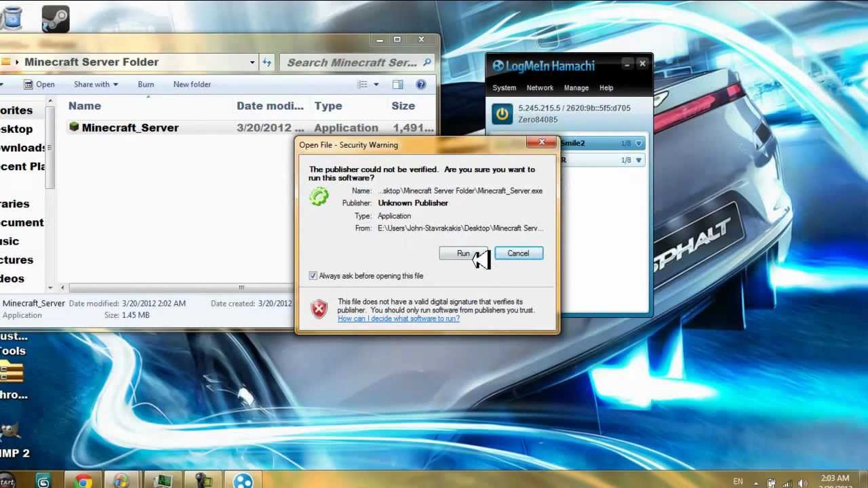Click the Open icon in Explorer toolbar
This screenshot has height=488, width=868.
tap(29, 84)
